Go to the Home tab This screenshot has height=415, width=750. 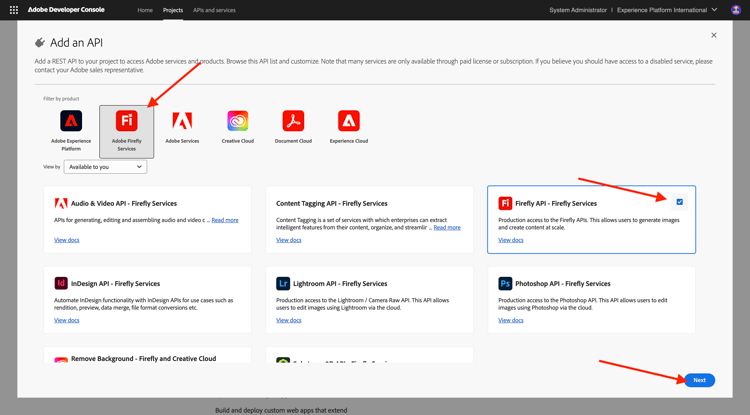(145, 10)
